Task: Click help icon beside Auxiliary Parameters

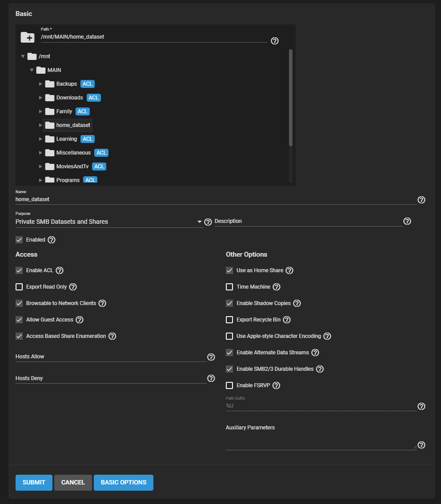Action: coord(421,445)
